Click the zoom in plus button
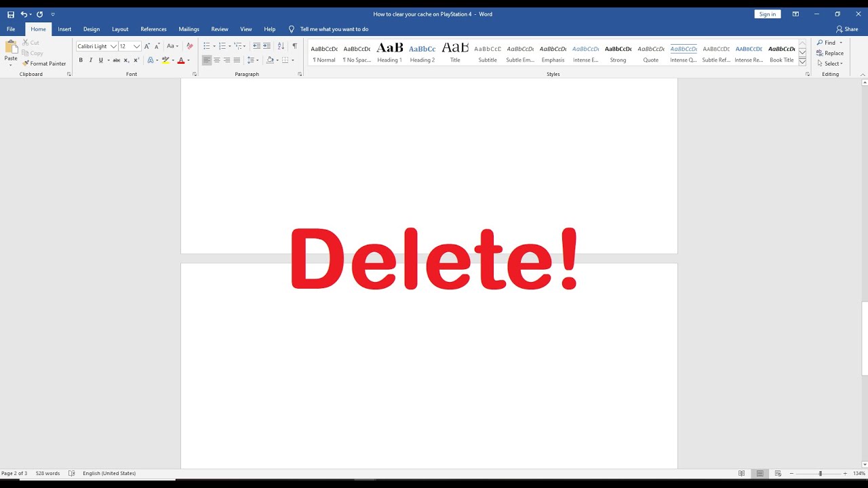868x488 pixels. pos(845,473)
